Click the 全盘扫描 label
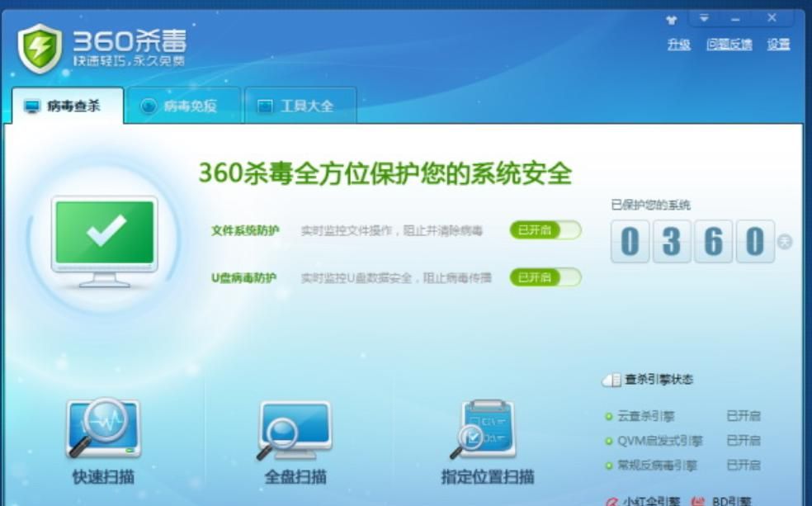The width and height of the screenshot is (812, 506). 295,477
